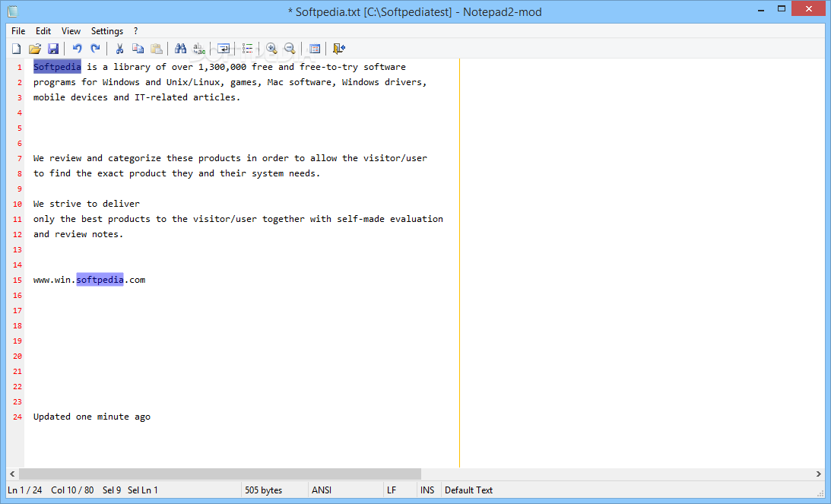The image size is (831, 504).
Task: Minimize the Notepad2-mod window
Action: coord(761,9)
